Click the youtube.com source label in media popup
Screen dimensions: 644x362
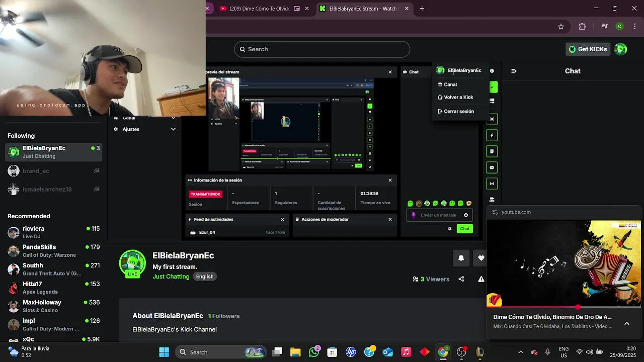pyautogui.click(x=516, y=212)
